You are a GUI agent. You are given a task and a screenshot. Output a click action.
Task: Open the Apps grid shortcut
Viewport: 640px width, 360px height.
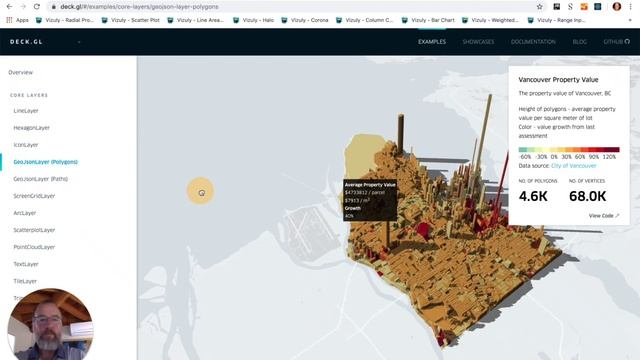[18, 20]
